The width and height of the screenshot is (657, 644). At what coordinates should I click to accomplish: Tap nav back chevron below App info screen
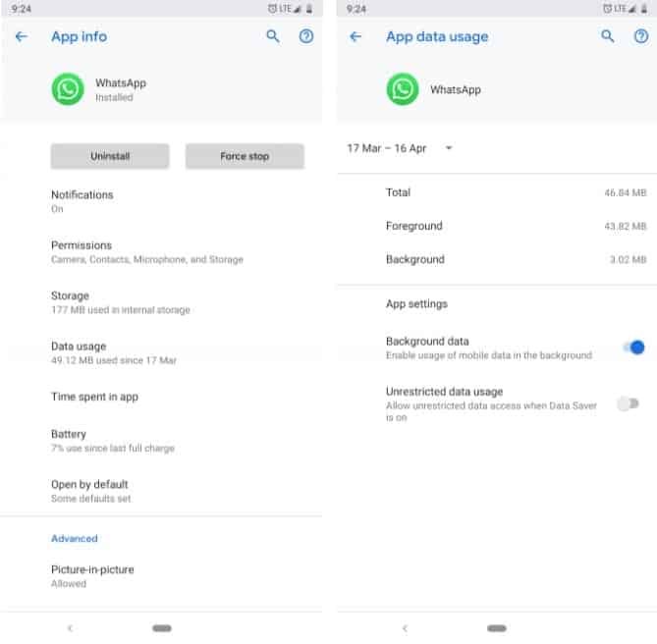coord(71,628)
